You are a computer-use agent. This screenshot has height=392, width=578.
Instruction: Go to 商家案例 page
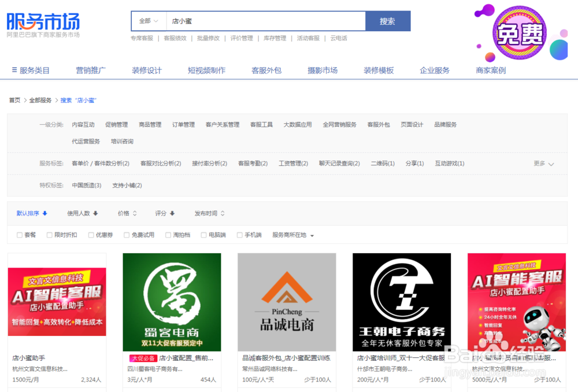(x=491, y=70)
